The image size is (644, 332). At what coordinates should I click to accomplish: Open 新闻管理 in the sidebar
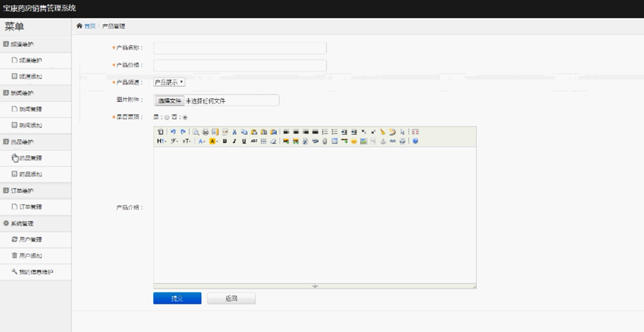pos(35,109)
